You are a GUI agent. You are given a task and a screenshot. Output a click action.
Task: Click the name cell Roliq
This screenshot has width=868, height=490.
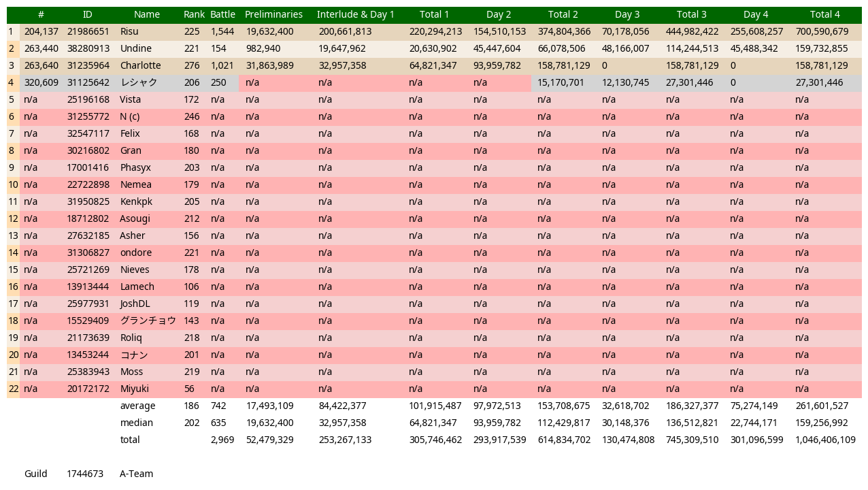point(131,338)
